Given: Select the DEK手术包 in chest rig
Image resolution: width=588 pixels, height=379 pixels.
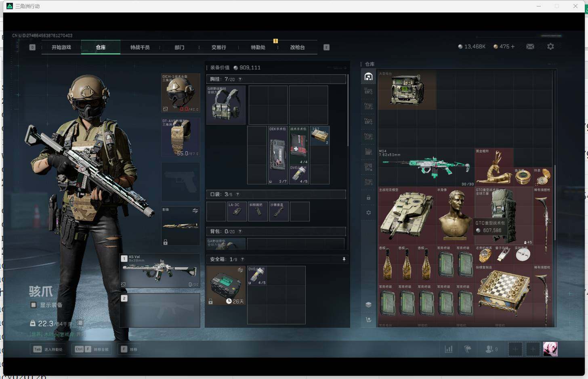Looking at the screenshot, I should 278,155.
